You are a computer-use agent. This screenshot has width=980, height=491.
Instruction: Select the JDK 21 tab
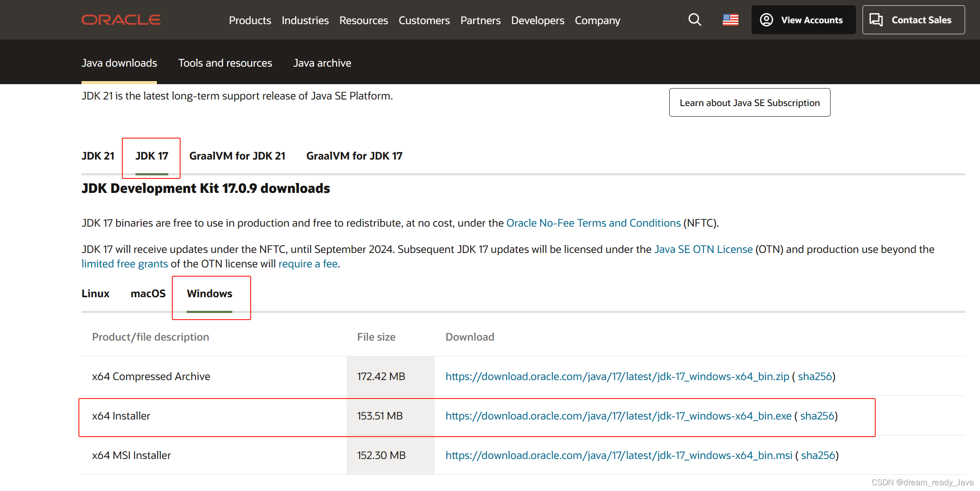click(x=98, y=156)
